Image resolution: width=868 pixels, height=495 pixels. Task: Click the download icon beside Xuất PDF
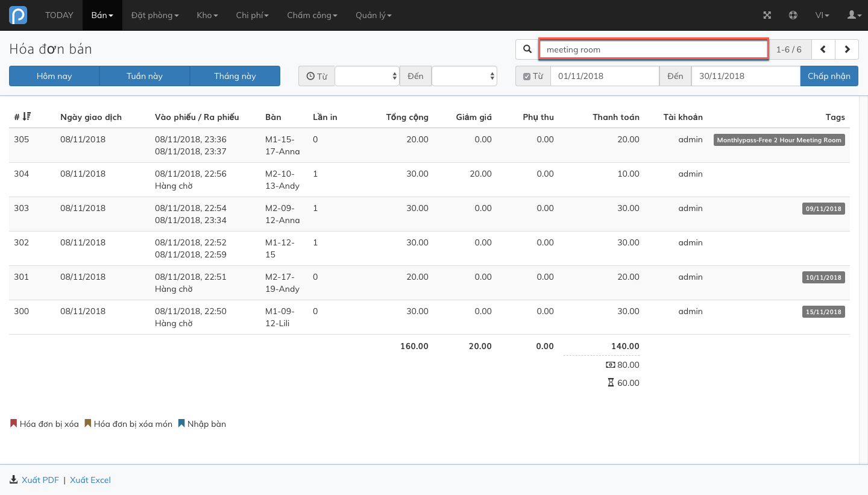point(14,480)
